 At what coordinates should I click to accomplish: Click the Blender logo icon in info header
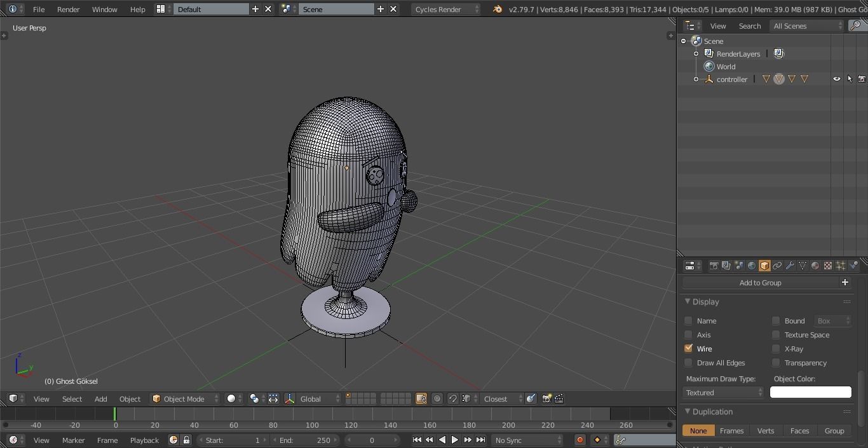point(498,9)
